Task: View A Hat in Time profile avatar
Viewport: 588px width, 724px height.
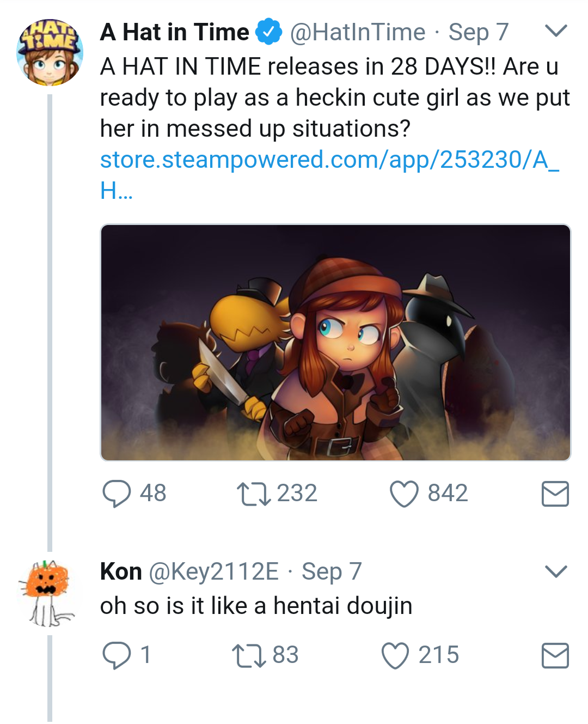Action: pos(50,53)
